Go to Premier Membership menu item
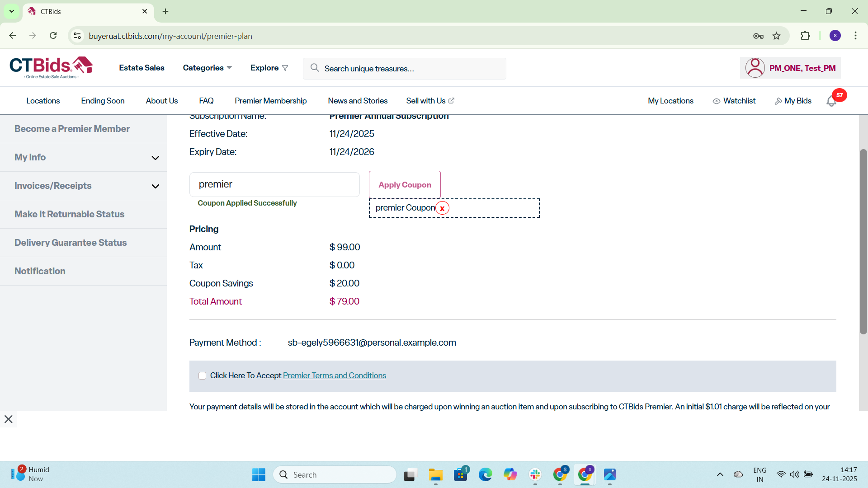 click(270, 101)
